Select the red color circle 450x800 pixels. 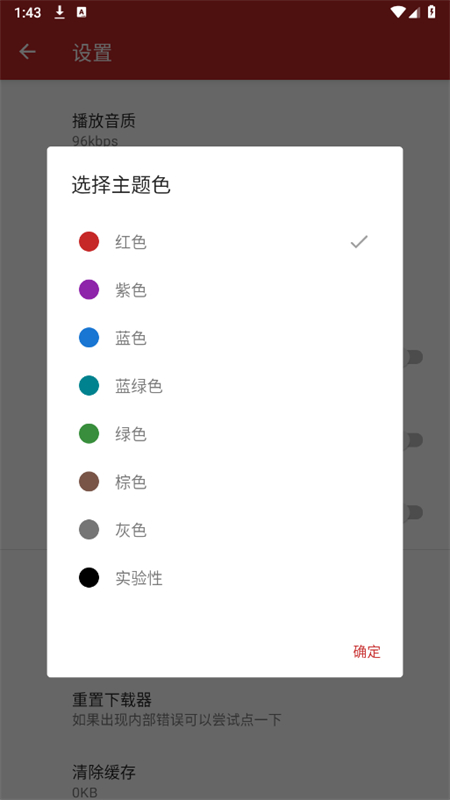tap(89, 242)
